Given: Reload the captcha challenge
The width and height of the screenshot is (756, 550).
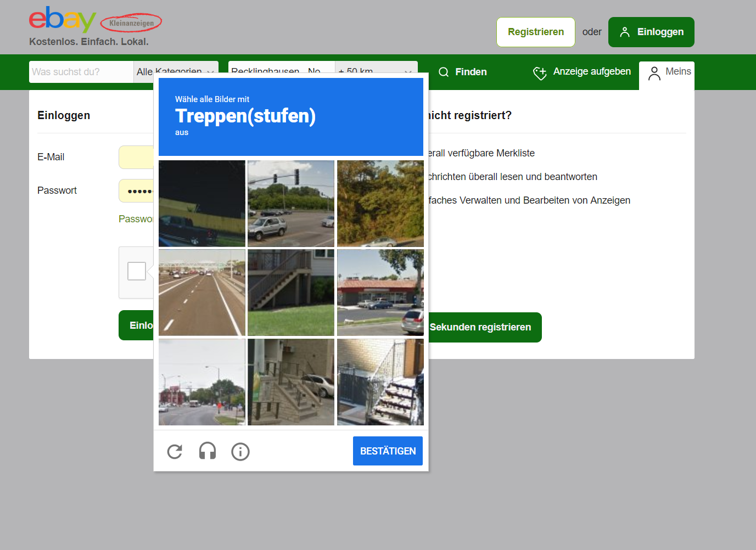Looking at the screenshot, I should [175, 451].
